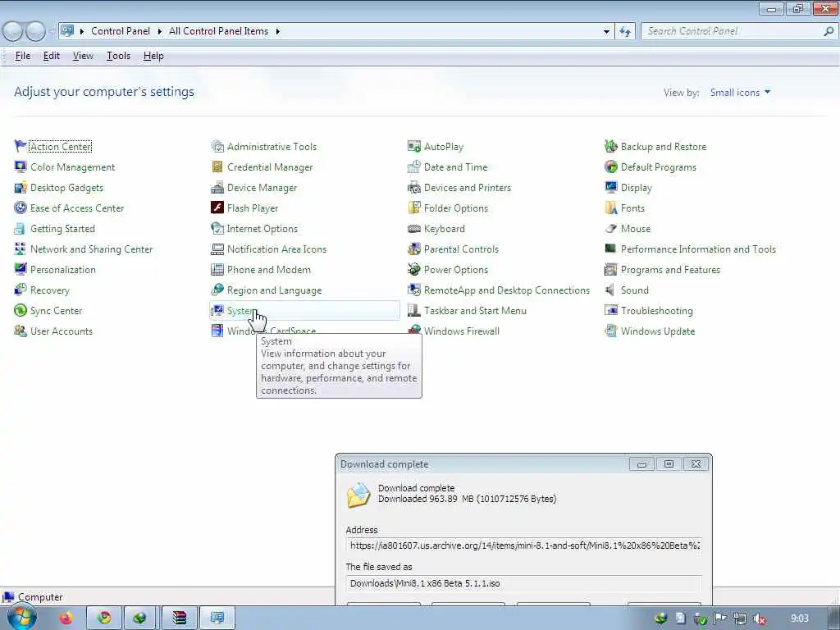Open the File menu
This screenshot has height=630, width=840.
point(22,56)
